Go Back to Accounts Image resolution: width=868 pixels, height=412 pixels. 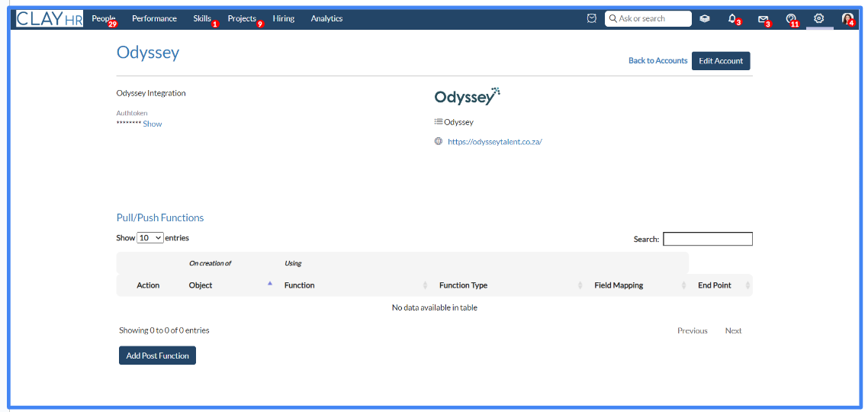tap(657, 61)
